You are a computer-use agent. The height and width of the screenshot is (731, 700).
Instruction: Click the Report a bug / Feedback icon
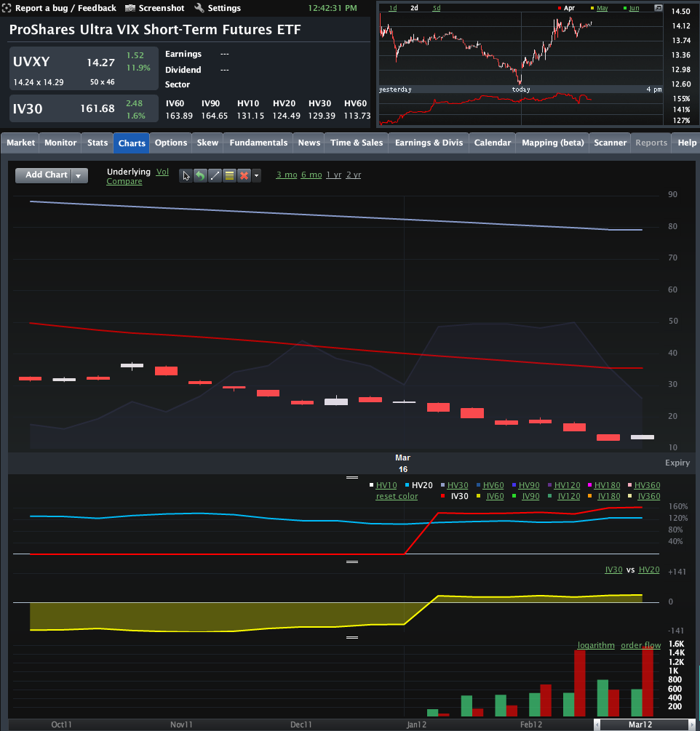coord(7,8)
